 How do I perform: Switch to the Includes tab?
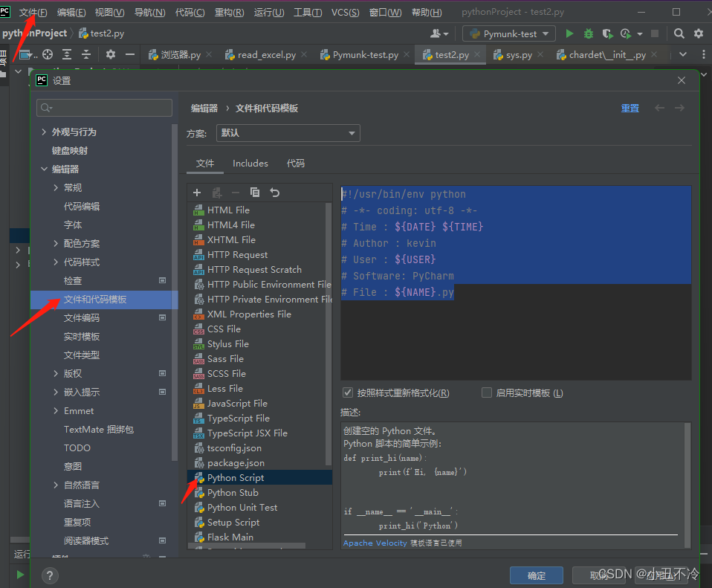click(x=250, y=163)
